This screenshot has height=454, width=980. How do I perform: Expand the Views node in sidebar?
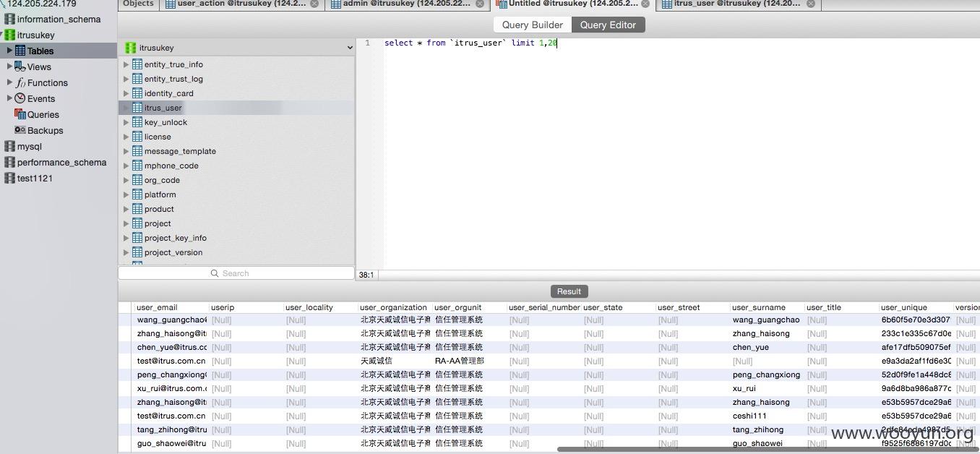(x=9, y=67)
